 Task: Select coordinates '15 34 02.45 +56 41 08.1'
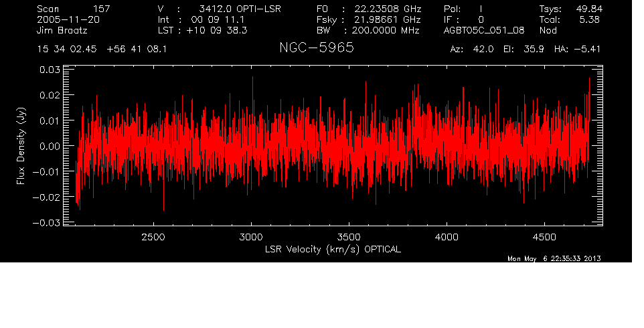click(x=102, y=50)
